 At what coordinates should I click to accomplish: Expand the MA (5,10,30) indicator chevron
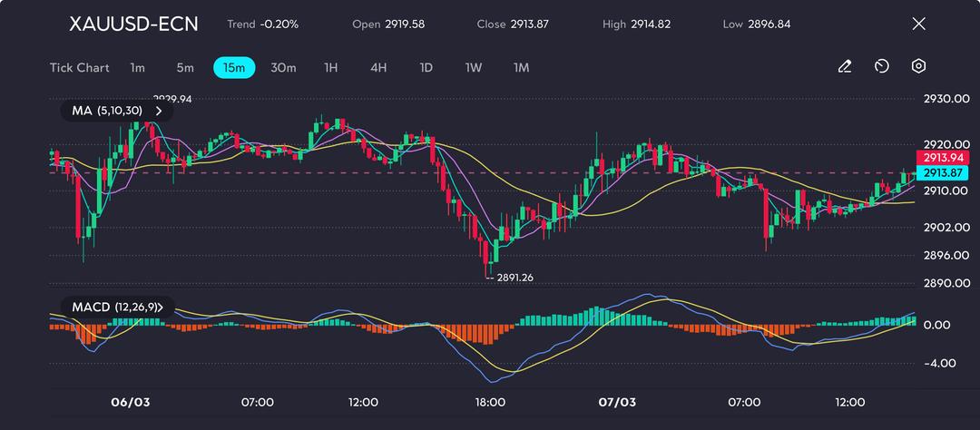[160, 111]
